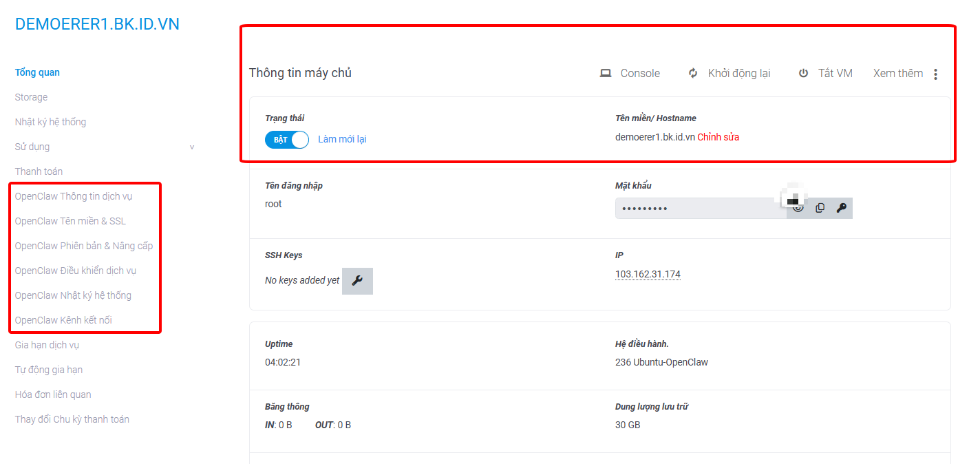Open OpenClaw Kênh kết nối page

pyautogui.click(x=63, y=320)
